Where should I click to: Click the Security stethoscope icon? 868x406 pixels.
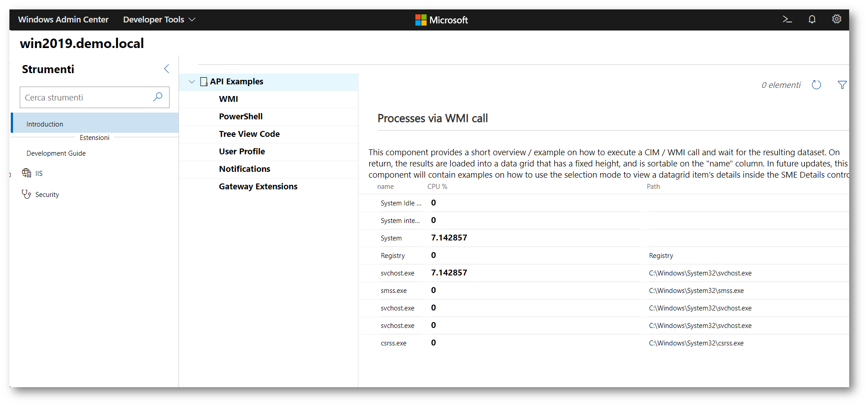pyautogui.click(x=26, y=194)
